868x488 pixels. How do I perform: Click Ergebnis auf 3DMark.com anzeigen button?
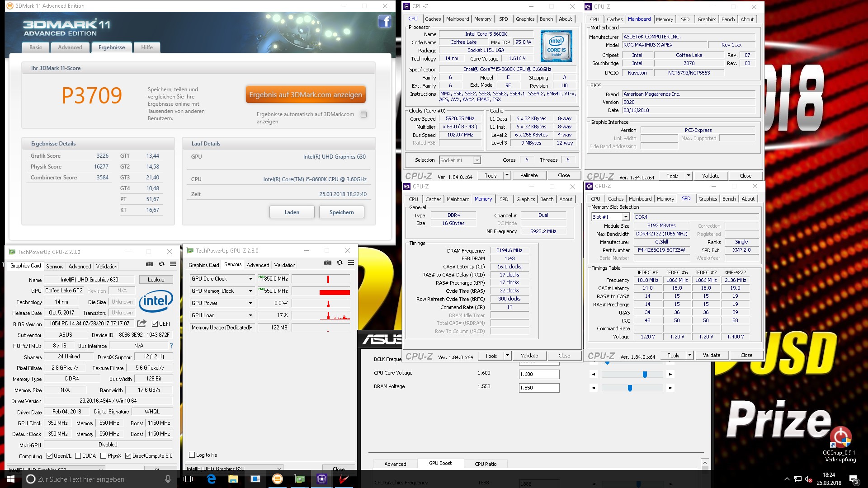pyautogui.click(x=306, y=95)
